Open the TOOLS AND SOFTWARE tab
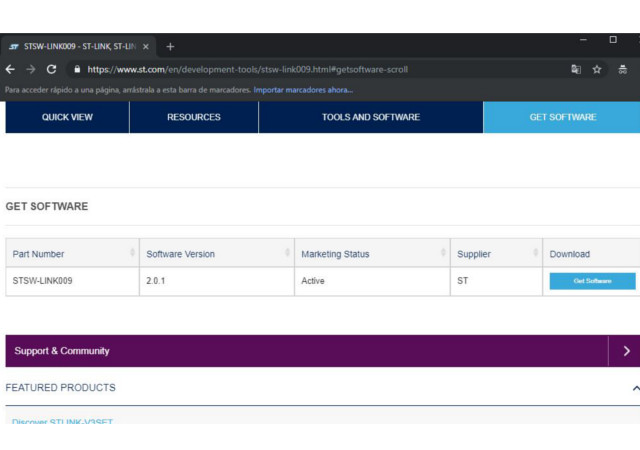Screen dimensions: 640x450 click(x=371, y=117)
